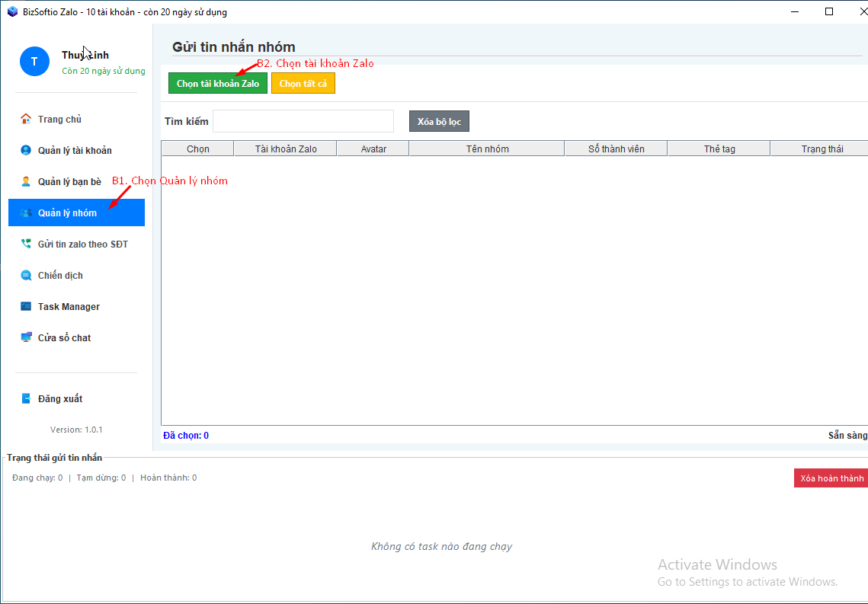Click the Tài khoản Zalo column header

click(286, 149)
